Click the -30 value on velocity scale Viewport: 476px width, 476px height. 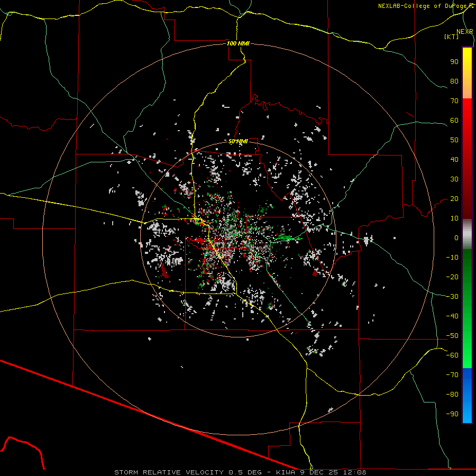(452, 297)
